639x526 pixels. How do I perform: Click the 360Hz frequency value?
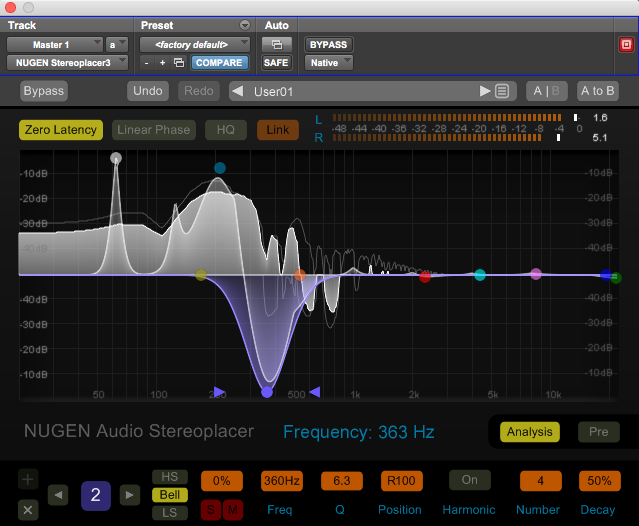click(282, 481)
